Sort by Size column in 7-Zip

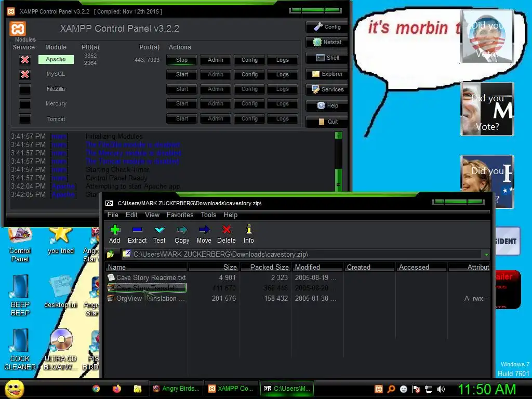point(214,267)
